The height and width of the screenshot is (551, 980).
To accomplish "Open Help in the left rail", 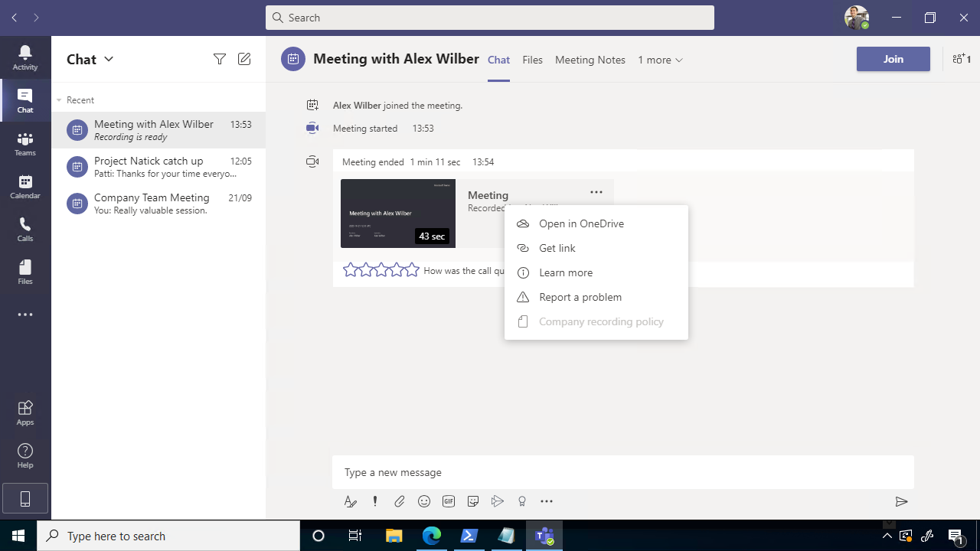I will click(25, 455).
